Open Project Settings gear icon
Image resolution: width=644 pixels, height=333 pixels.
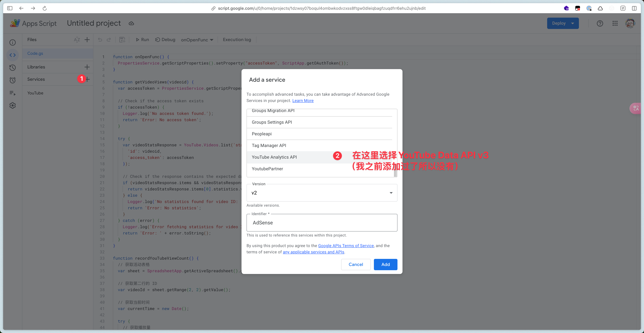point(13,106)
